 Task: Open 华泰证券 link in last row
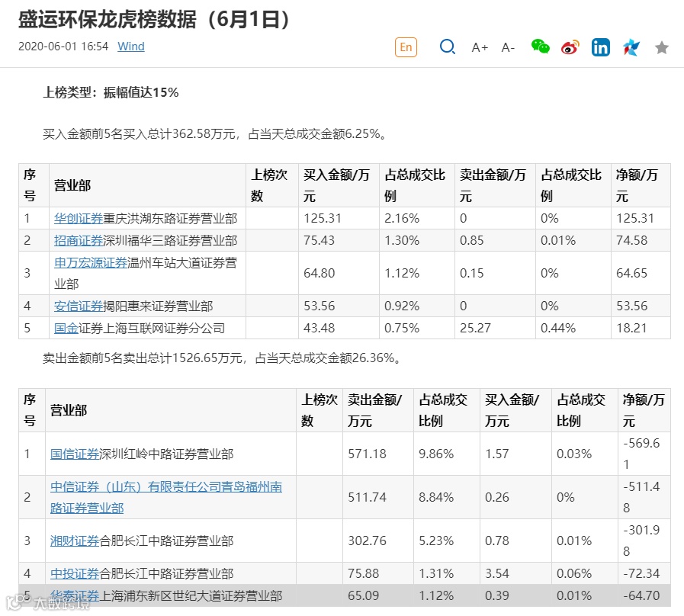[75, 595]
